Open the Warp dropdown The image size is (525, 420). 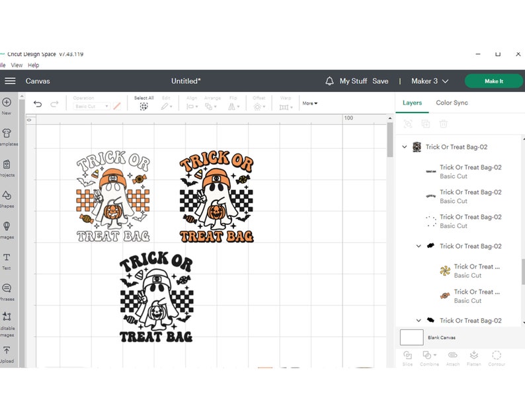[286, 107]
